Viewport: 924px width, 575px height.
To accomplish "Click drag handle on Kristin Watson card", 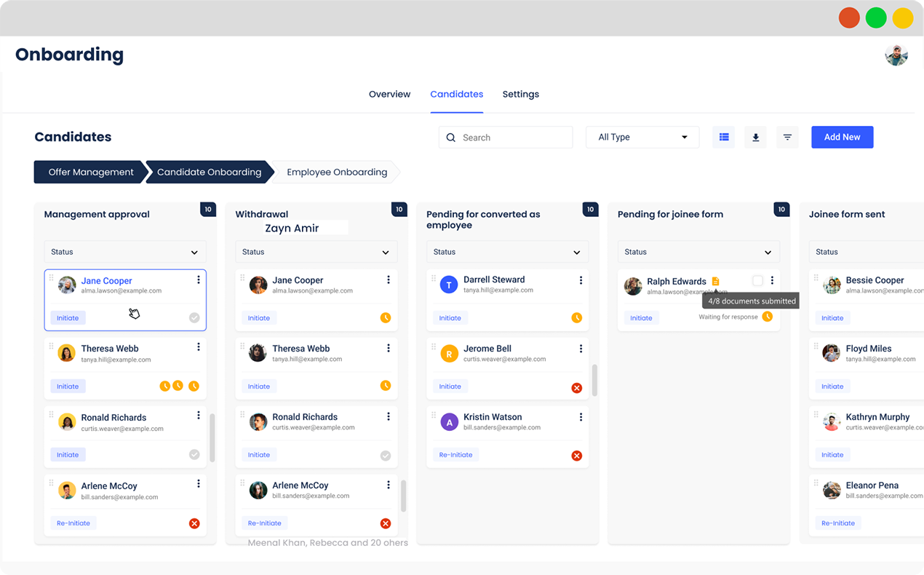I will (434, 416).
